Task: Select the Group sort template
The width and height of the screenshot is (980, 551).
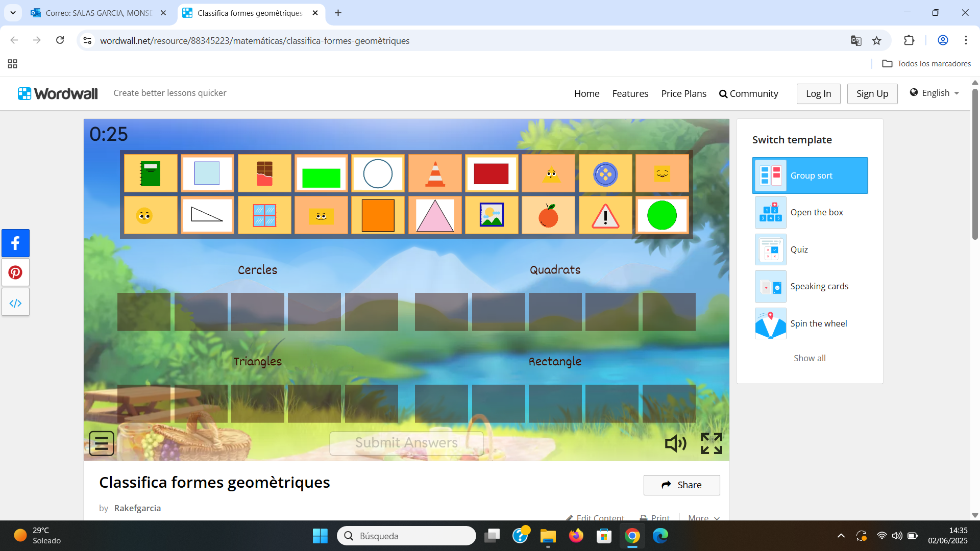Action: pyautogui.click(x=810, y=175)
